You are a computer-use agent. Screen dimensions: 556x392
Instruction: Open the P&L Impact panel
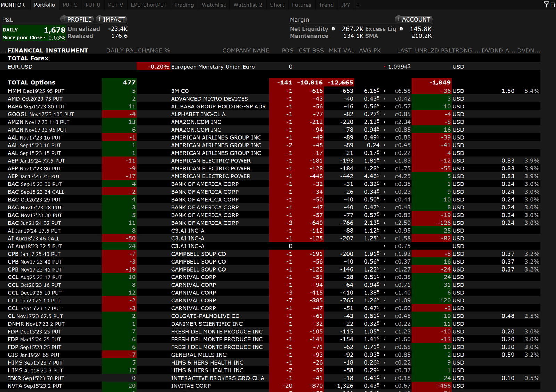coord(111,19)
